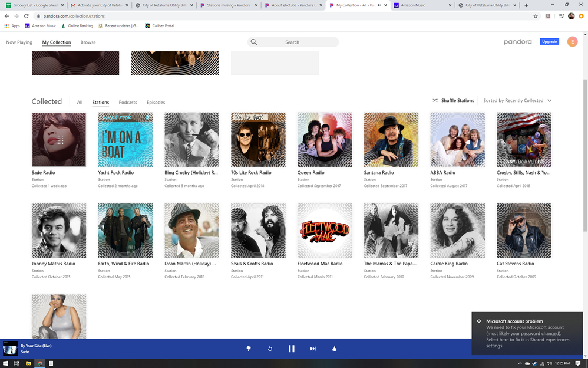Open the 70s Lite Rock Radio thumbnail
Viewport: 588px width, 368px height.
click(258, 140)
